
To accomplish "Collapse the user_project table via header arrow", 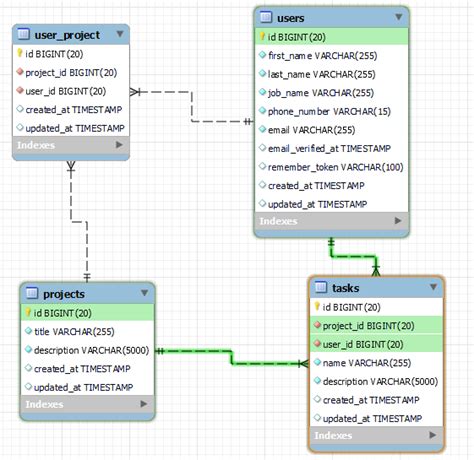I will click(x=120, y=34).
